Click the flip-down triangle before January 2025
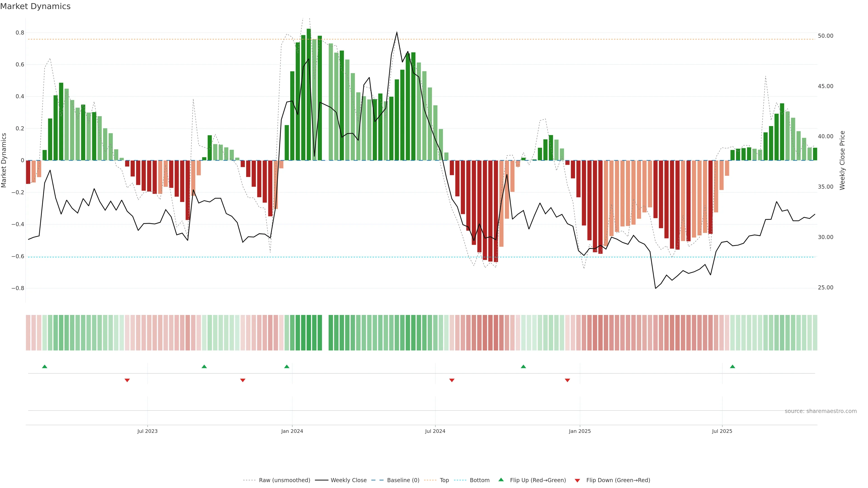The height and width of the screenshot is (488, 868). 567,380
